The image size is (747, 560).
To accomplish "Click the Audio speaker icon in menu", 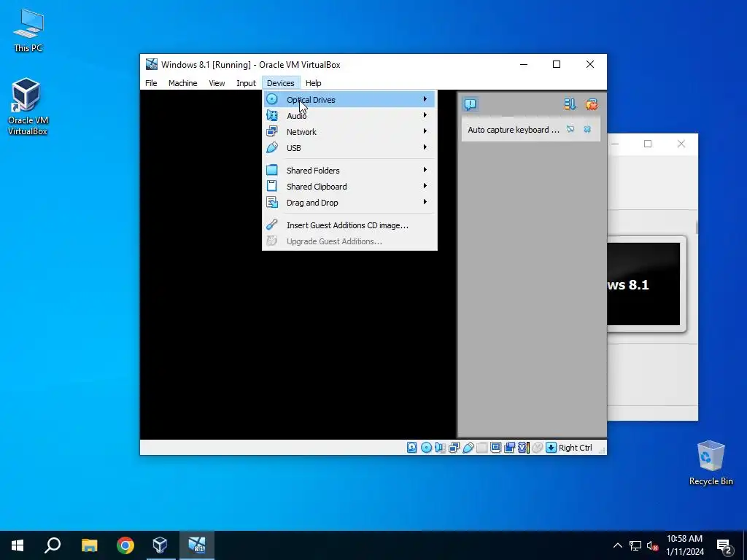I will [x=272, y=115].
